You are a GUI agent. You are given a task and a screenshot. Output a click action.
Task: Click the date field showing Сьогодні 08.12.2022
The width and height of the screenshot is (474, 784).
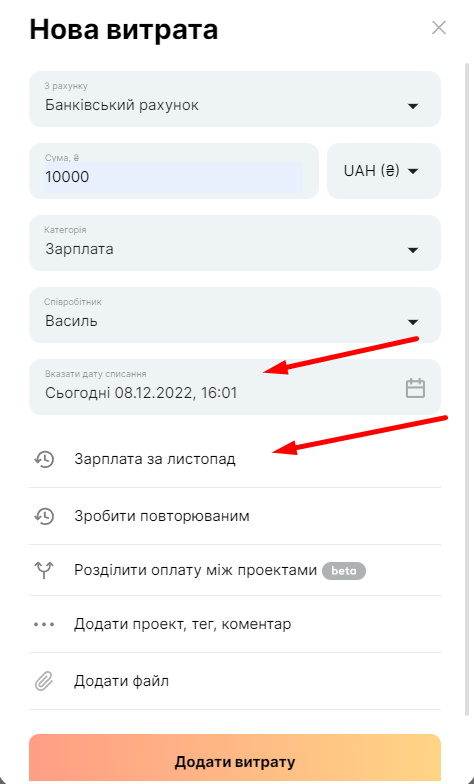click(x=235, y=387)
